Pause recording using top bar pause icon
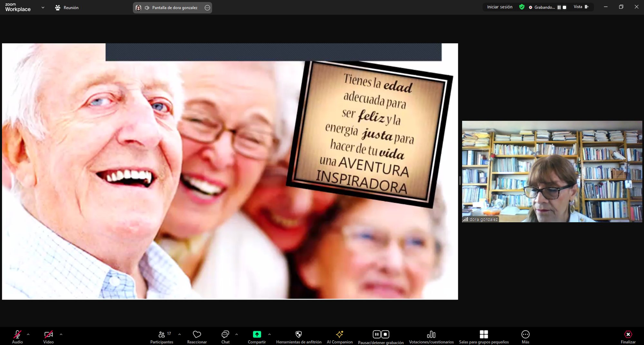The image size is (644, 345). coord(559,7)
